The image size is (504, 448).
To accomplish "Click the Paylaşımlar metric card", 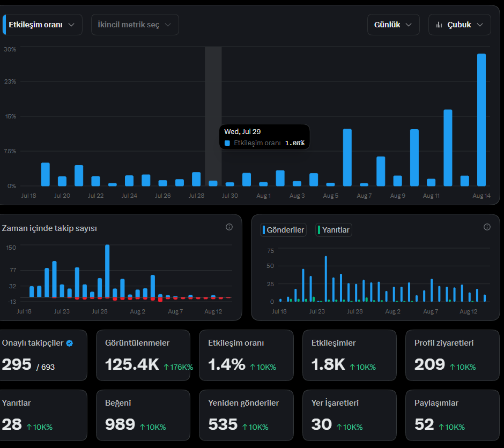I will (452, 415).
